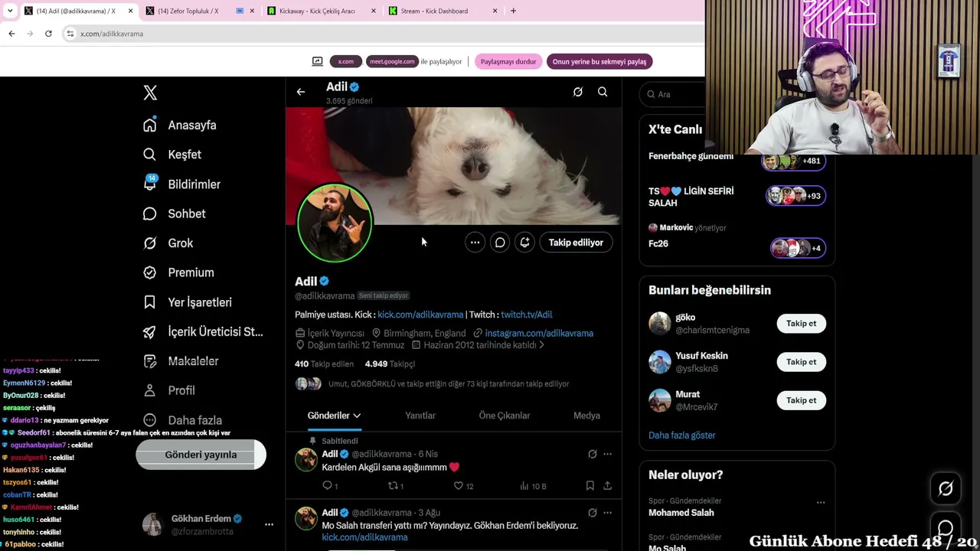
Task: Open İçerik Üreticisi Stüdyosu
Action: [x=204, y=331]
